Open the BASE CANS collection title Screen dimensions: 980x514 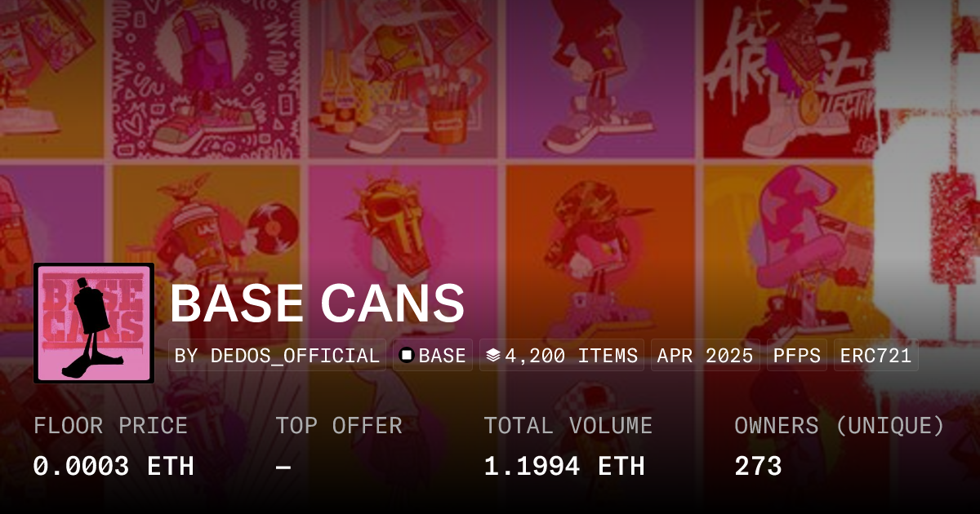pyautogui.click(x=317, y=304)
